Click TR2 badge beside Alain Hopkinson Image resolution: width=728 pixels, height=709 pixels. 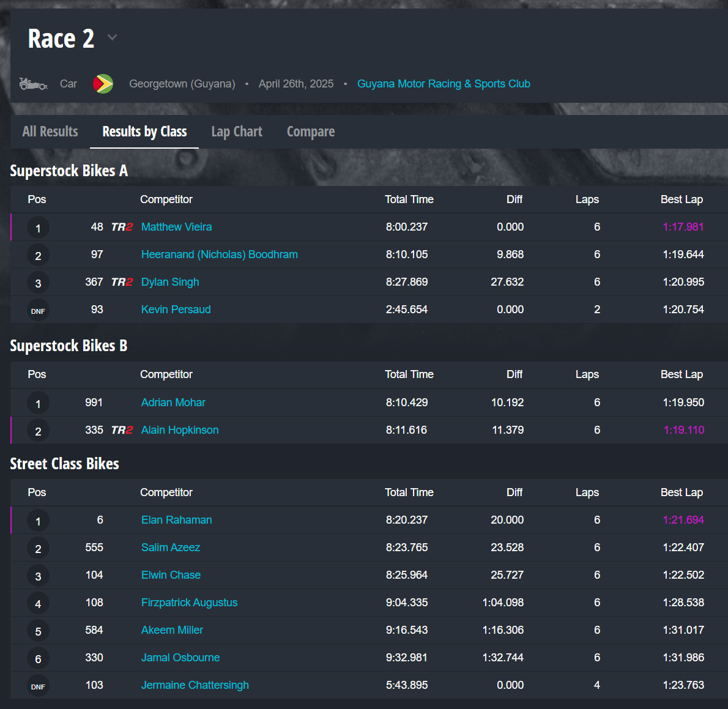click(x=122, y=430)
